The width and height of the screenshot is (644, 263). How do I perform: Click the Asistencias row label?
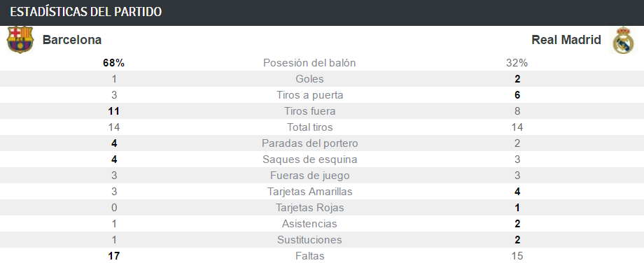(x=309, y=224)
